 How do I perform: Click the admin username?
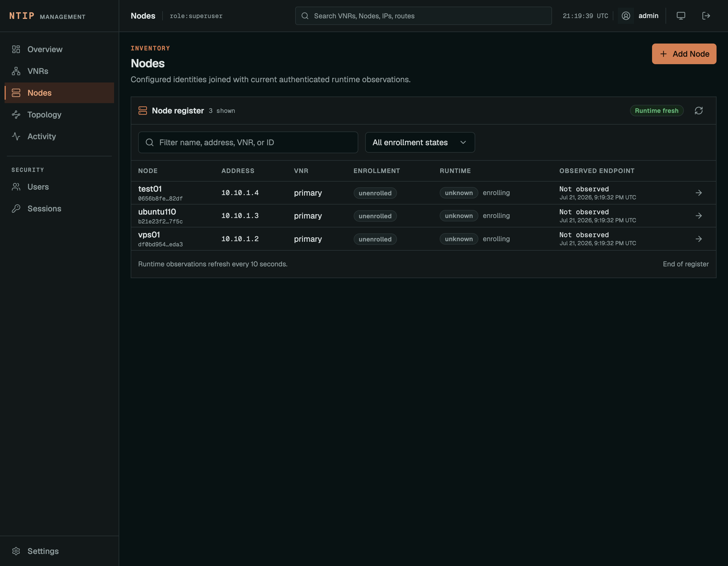[x=648, y=16]
